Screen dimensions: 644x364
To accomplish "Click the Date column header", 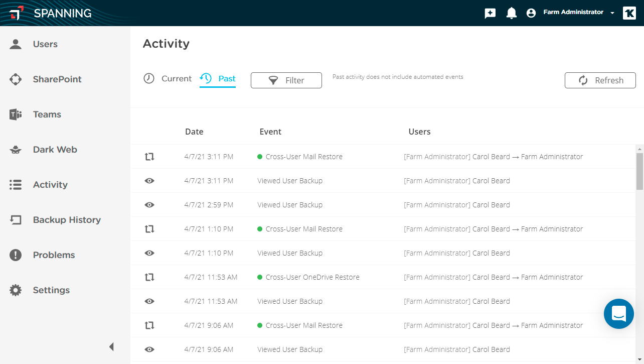I will coord(194,132).
